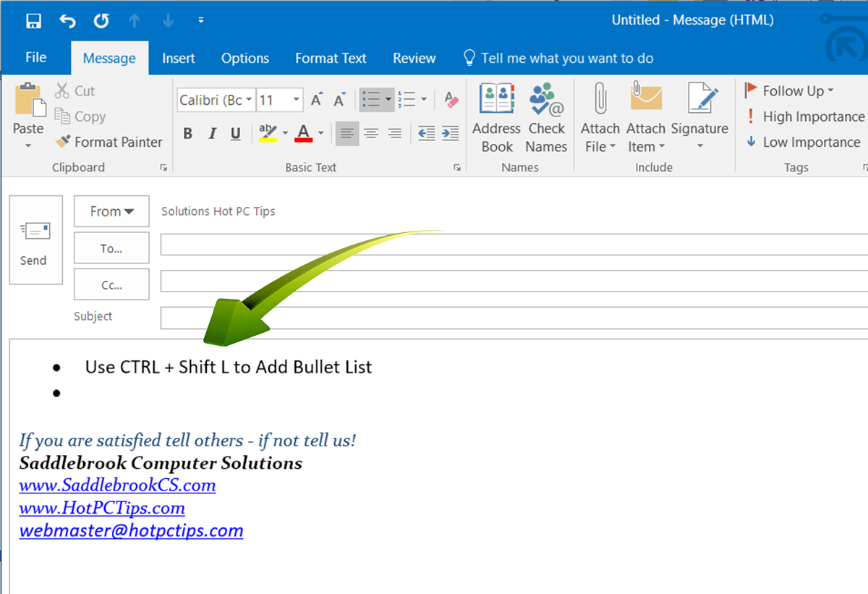Toggle bold formatting
Image resolution: width=868 pixels, height=594 pixels.
coord(188,133)
